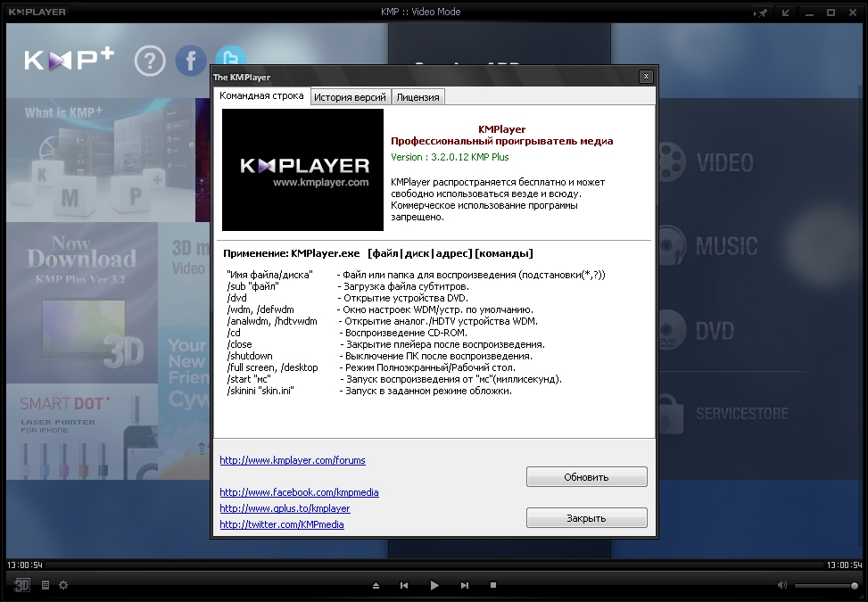Image resolution: width=868 pixels, height=602 pixels.
Task: Switch to История версий tab
Action: 350,97
